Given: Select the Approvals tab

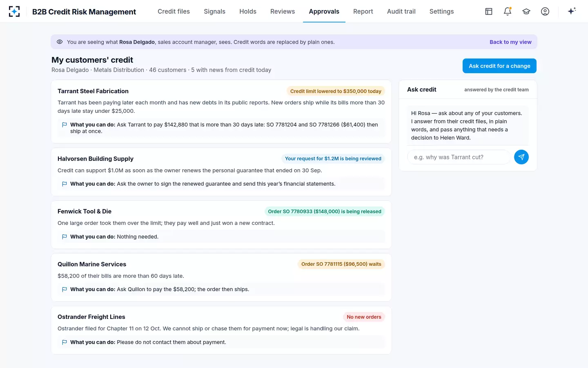Looking at the screenshot, I should tap(324, 11).
